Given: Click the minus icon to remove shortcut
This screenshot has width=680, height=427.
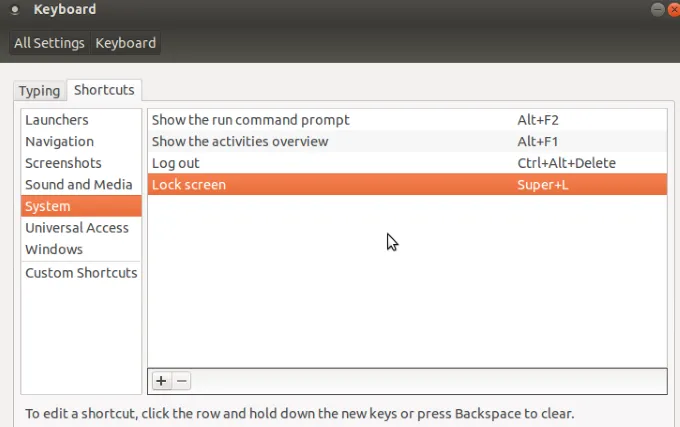Looking at the screenshot, I should 181,381.
